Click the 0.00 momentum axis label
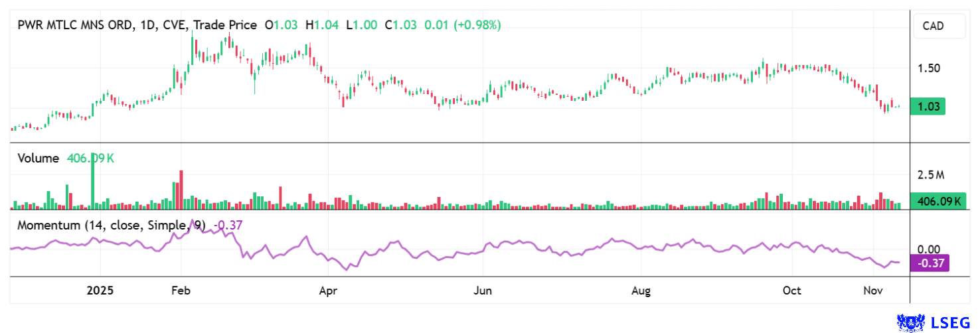Screen dimensions: 980x333 tap(928, 249)
